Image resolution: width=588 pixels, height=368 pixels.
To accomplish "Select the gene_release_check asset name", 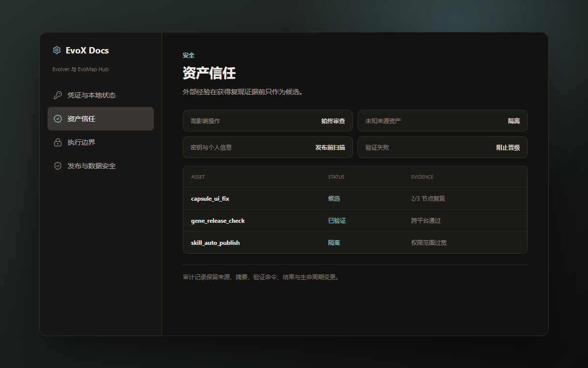I will (x=218, y=221).
